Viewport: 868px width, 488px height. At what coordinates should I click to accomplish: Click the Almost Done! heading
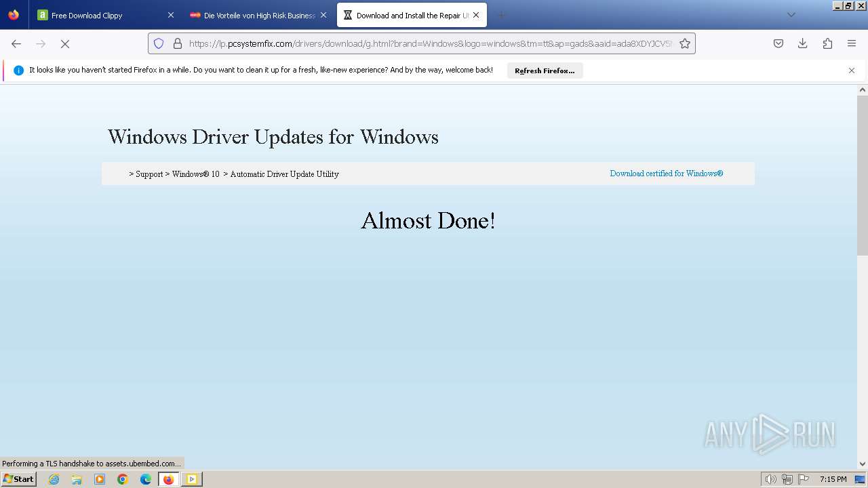pos(428,221)
